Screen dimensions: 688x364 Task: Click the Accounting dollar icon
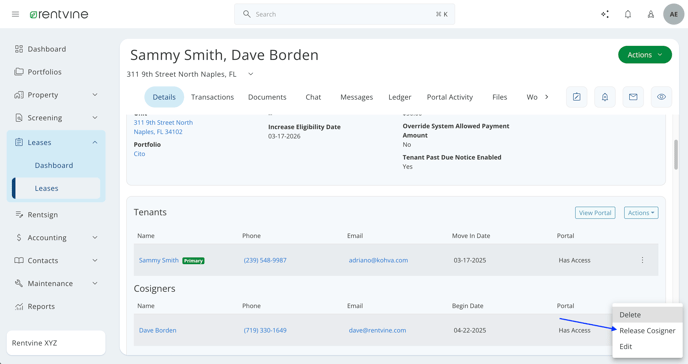(x=18, y=237)
